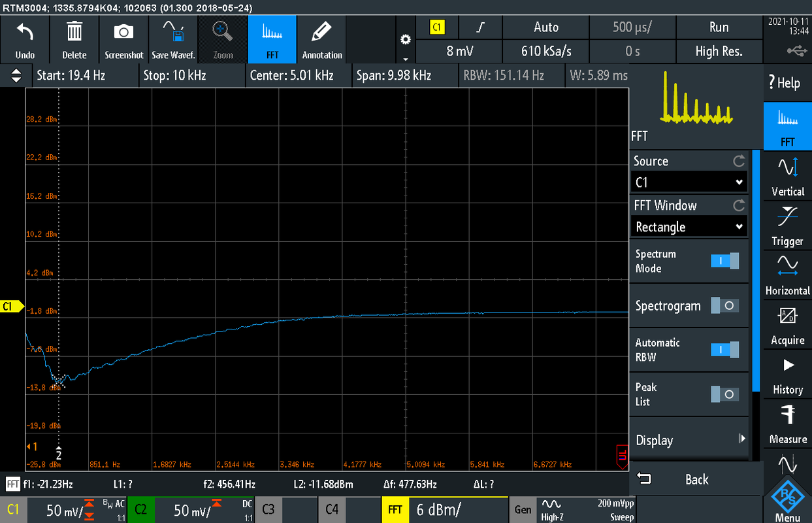The height and width of the screenshot is (523, 812).
Task: Click the rising edge trigger slope icon
Action: coord(480,27)
